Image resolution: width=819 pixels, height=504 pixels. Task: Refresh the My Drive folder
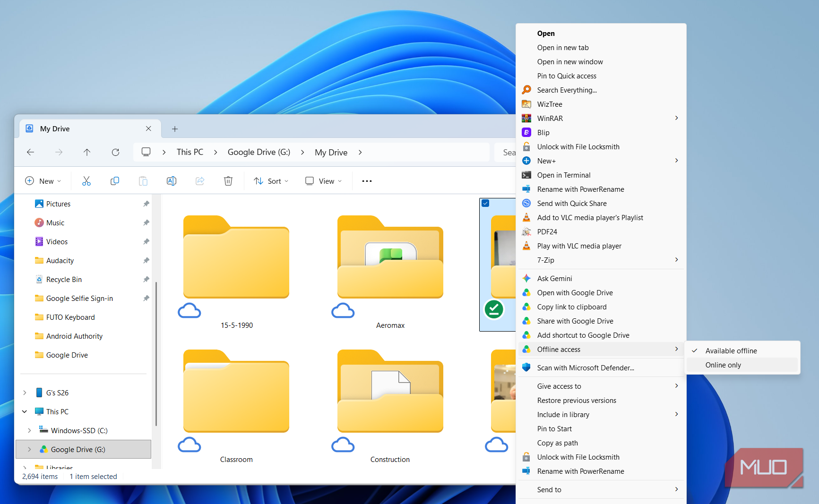click(x=115, y=152)
